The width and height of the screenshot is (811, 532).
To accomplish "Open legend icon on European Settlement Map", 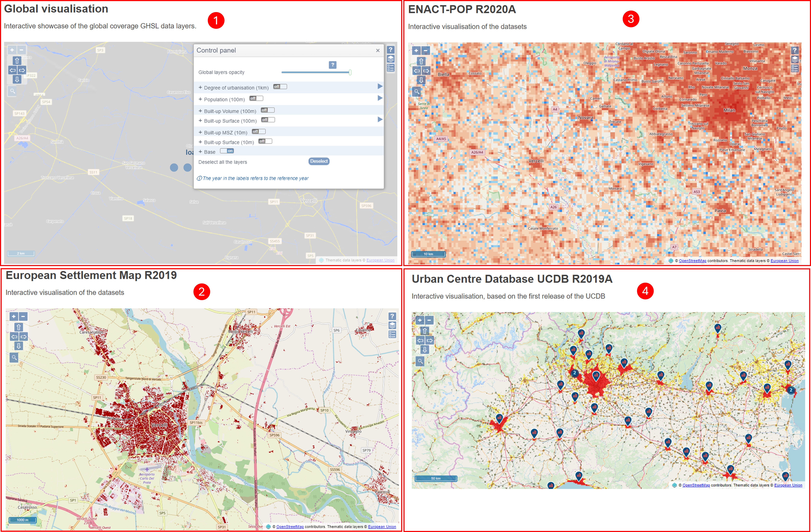I will (x=392, y=334).
